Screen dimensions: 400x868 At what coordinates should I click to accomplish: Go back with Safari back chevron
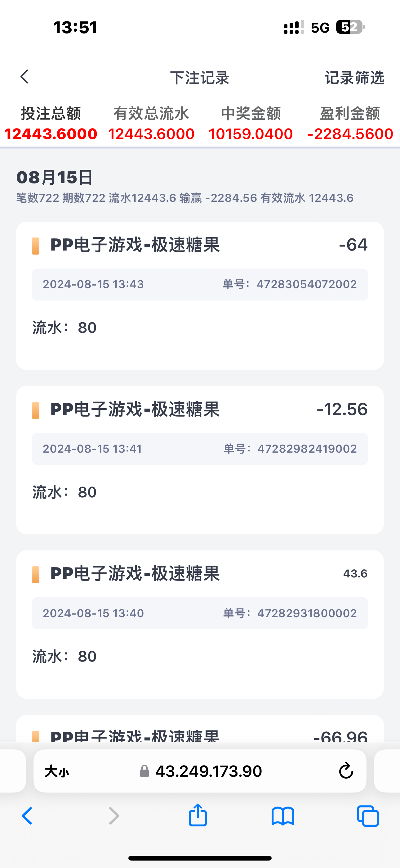(27, 816)
